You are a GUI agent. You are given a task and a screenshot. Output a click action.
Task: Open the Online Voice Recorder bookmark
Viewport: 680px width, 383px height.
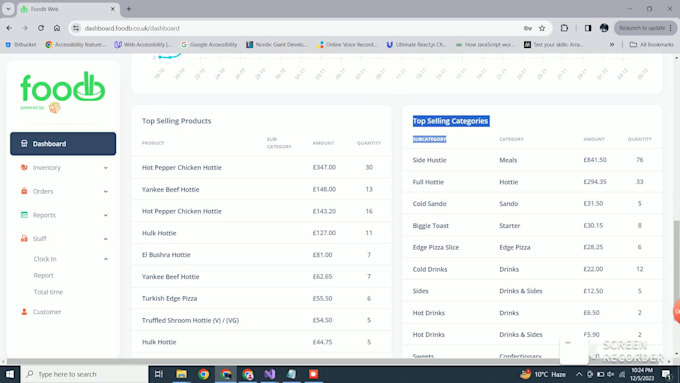pos(347,45)
